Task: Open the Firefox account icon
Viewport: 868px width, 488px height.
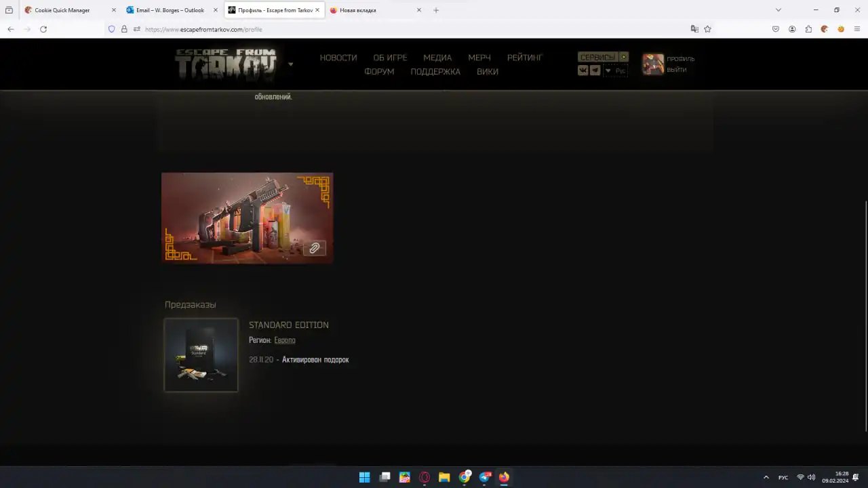Action: 792,29
